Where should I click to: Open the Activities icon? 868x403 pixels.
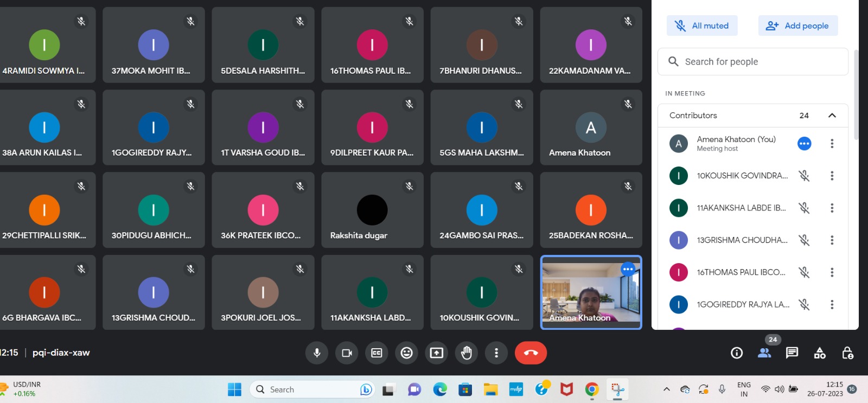click(x=820, y=353)
